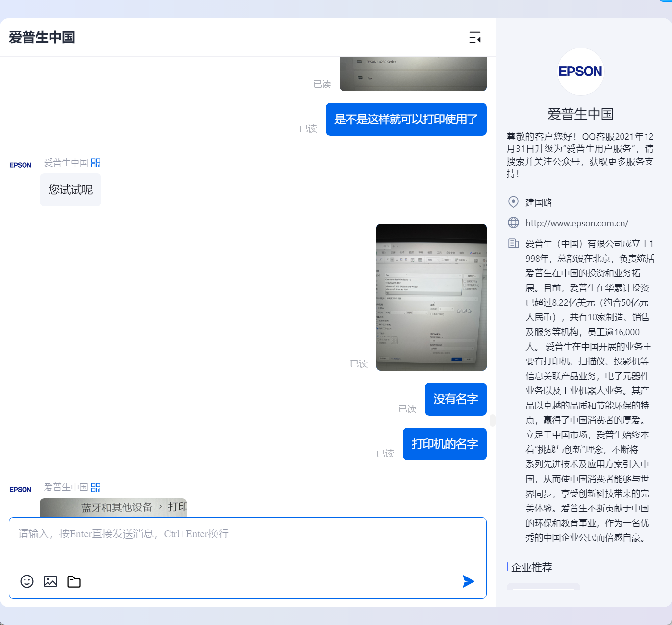Click the QR code icon above 您试试呢

point(96,163)
